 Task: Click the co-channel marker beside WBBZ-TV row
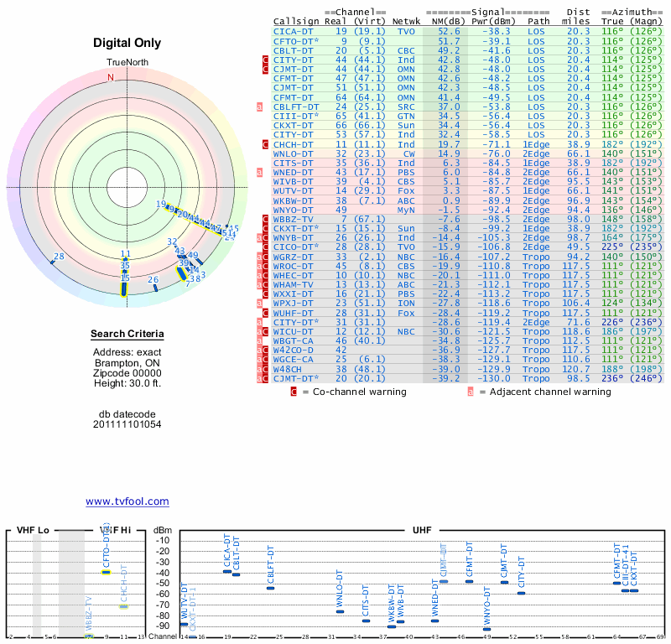[x=265, y=219]
